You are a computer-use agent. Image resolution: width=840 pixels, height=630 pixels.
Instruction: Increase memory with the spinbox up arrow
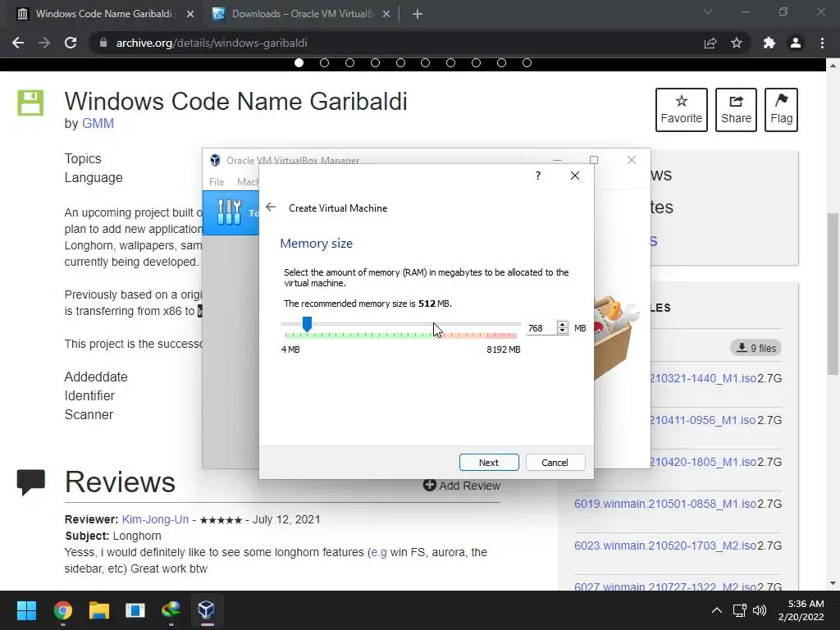[562, 325]
